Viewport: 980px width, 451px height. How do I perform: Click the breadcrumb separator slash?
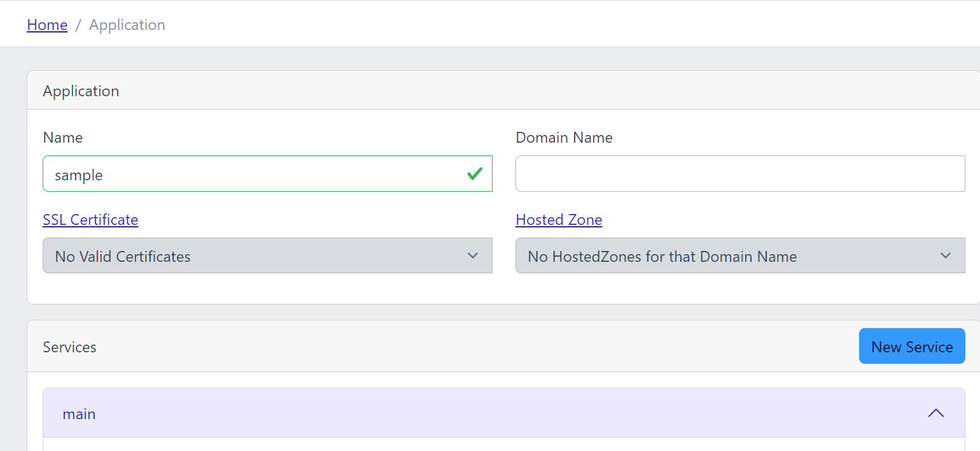tap(78, 25)
